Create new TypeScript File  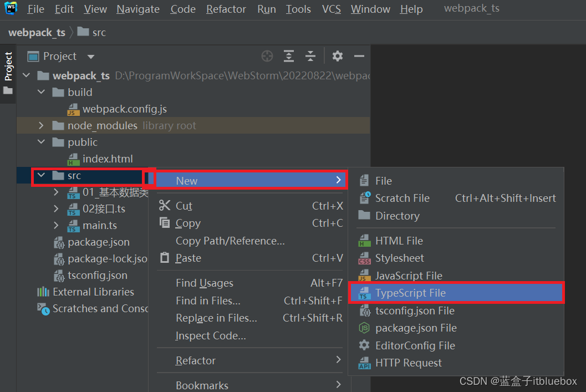pyautogui.click(x=456, y=293)
